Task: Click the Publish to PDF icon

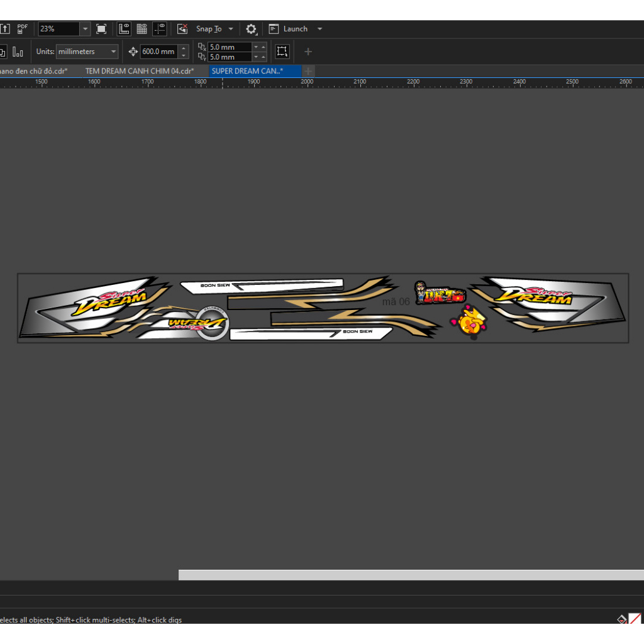Action: (x=23, y=29)
